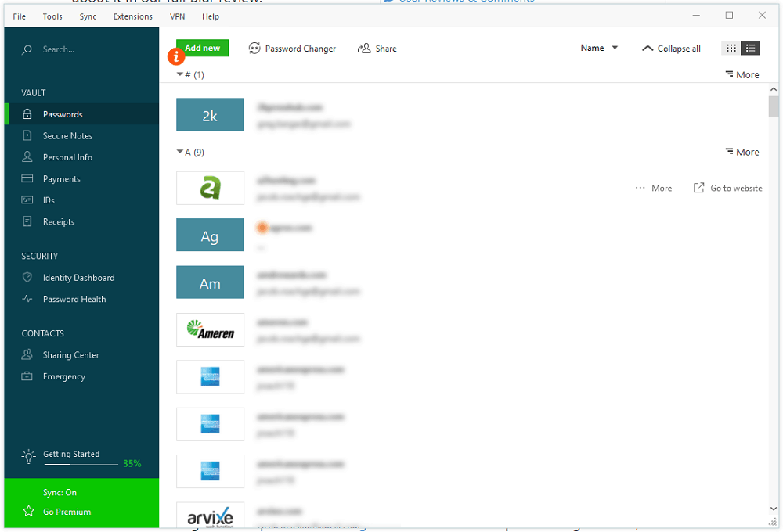Click the Secure Notes icon
Screen dimensions: 783x532
27,136
